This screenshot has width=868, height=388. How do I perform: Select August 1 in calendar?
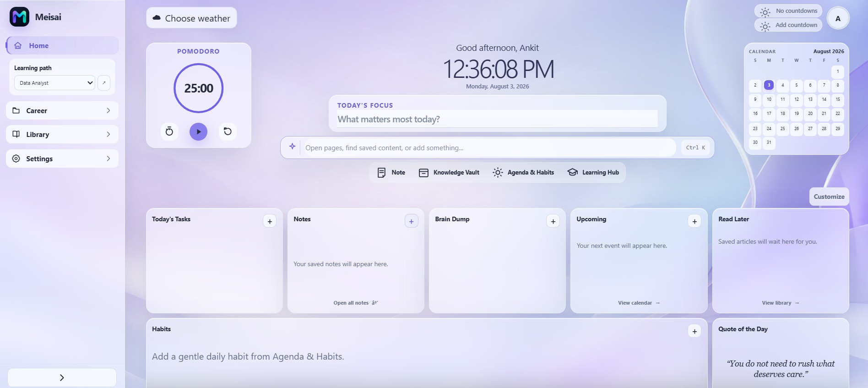pyautogui.click(x=838, y=71)
